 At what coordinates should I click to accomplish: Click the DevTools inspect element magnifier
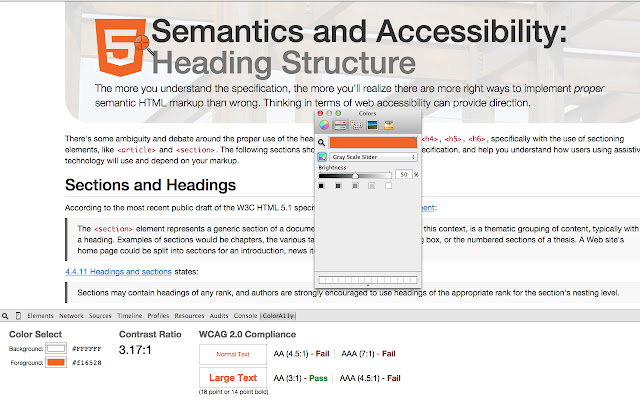tap(5, 316)
